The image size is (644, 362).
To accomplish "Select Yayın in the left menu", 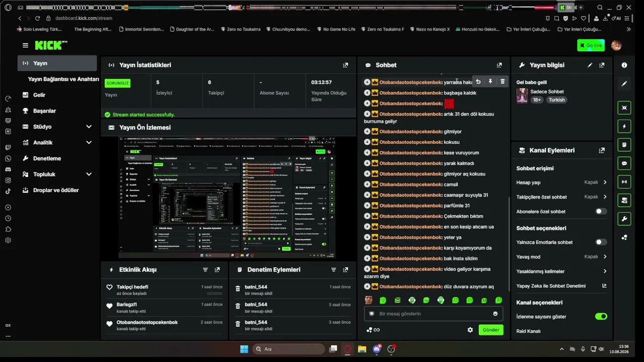I will click(x=57, y=63).
